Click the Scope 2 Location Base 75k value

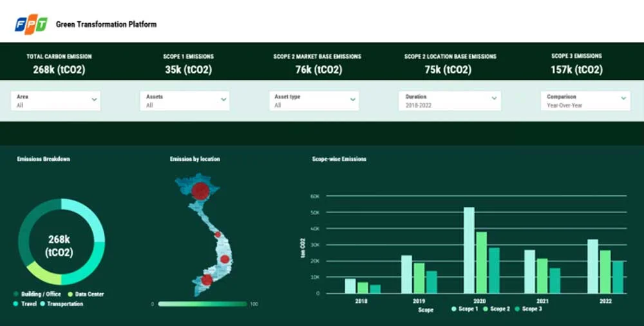[x=448, y=70]
